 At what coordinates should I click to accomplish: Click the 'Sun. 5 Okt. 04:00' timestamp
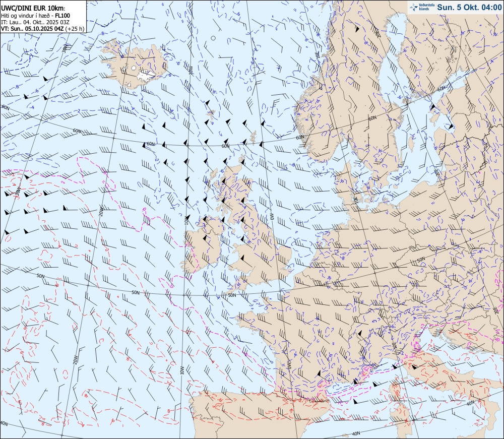[469, 7]
